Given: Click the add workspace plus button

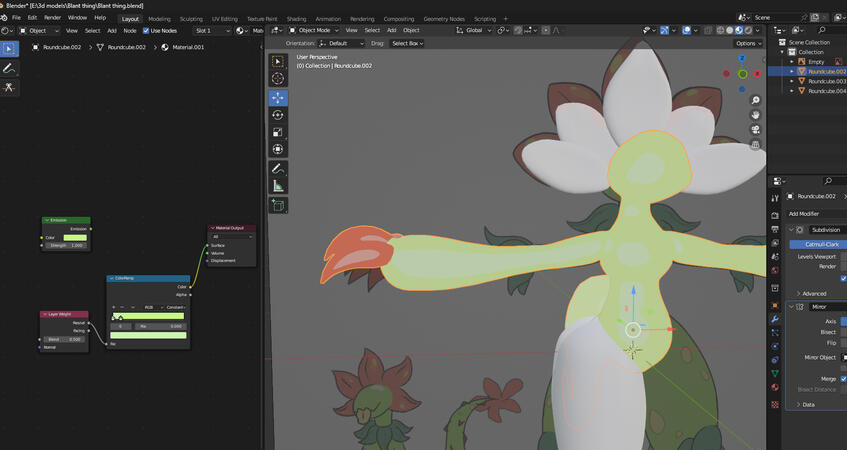Looking at the screenshot, I should coord(506,19).
